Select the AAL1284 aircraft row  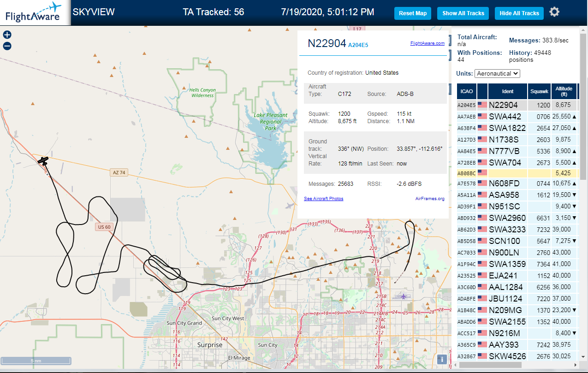coord(517,287)
